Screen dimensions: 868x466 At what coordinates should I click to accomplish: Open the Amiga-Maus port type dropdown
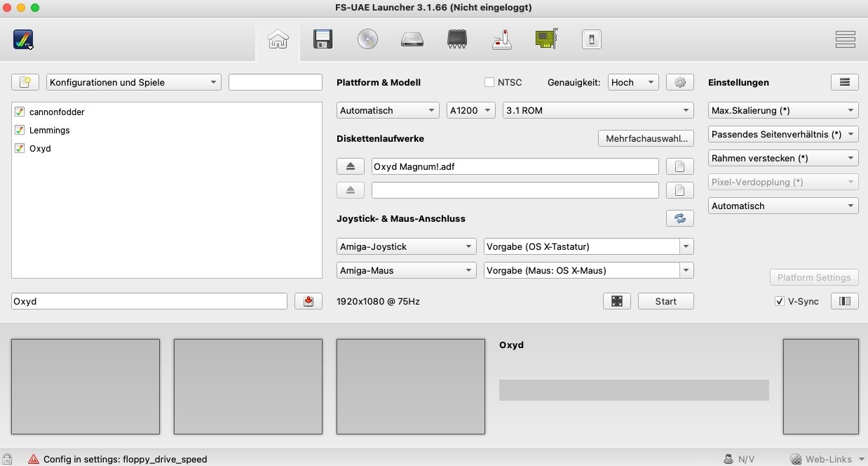pyautogui.click(x=407, y=270)
